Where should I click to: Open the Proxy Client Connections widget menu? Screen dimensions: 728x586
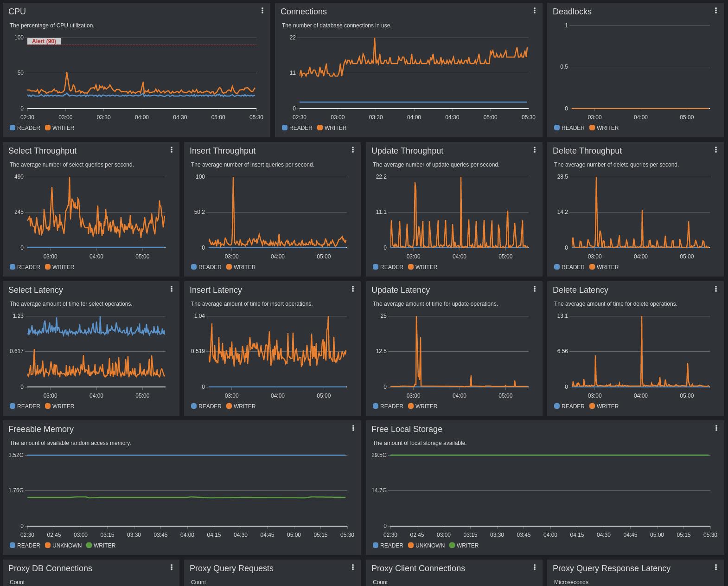click(535, 567)
